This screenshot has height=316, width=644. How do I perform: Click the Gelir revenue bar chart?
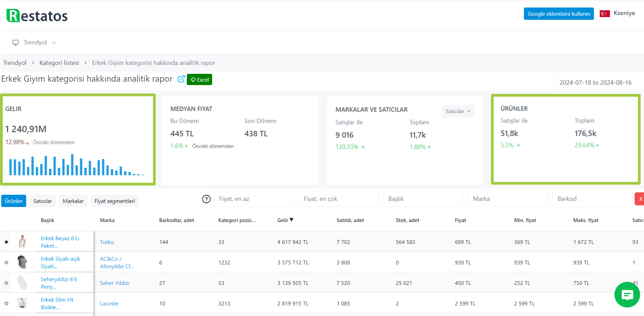tap(76, 165)
